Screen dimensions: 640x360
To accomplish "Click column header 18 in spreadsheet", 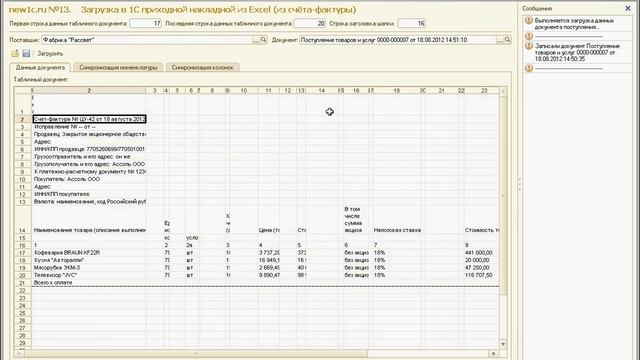I will pos(397,91).
